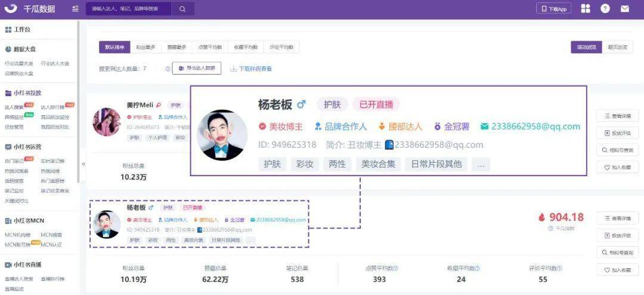Click the header search input field
Screen dimensions: 644x295
coord(128,9)
